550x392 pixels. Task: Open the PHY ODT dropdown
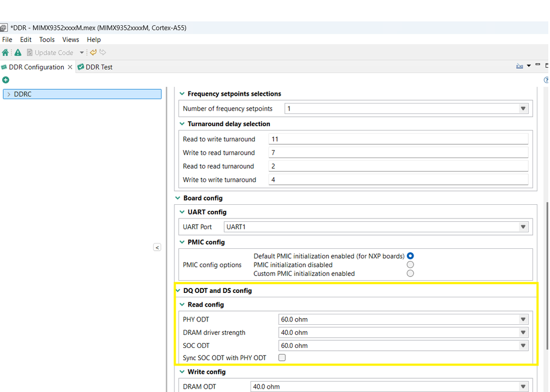pyautogui.click(x=523, y=319)
